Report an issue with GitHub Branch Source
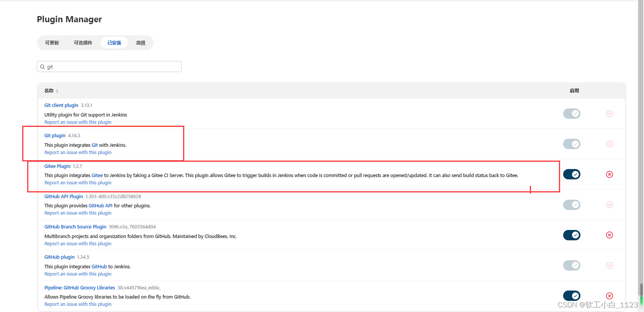The width and height of the screenshot is (644, 312). pyautogui.click(x=78, y=244)
